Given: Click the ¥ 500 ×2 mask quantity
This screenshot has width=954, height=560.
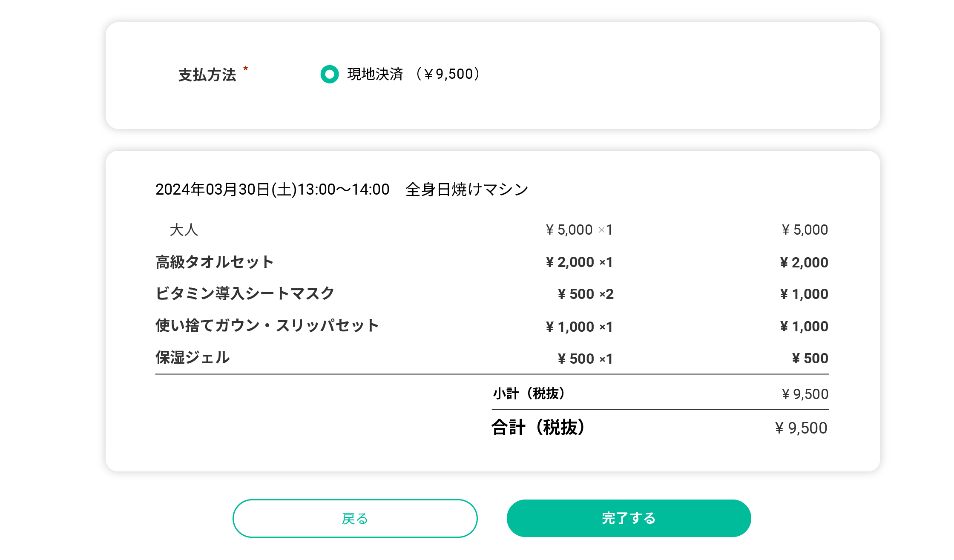Looking at the screenshot, I should [586, 294].
